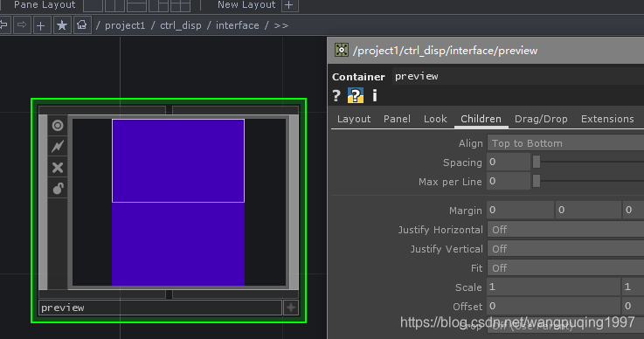The image size is (644, 339).
Task: Open the Drag/Drop tab
Action: tap(541, 119)
